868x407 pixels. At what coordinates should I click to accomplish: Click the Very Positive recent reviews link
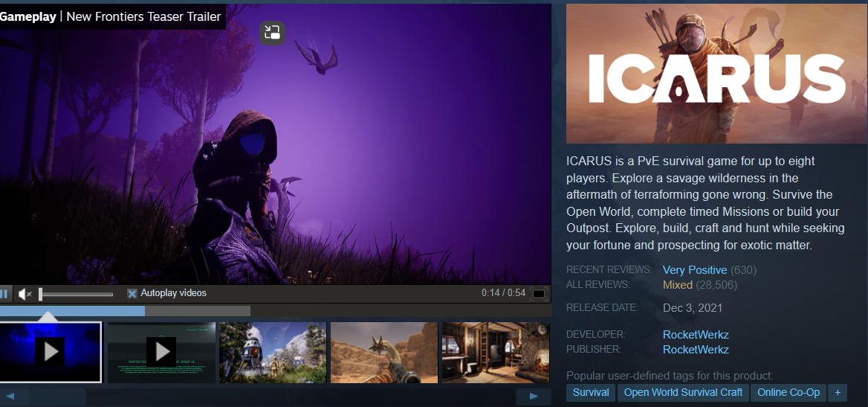click(x=695, y=270)
